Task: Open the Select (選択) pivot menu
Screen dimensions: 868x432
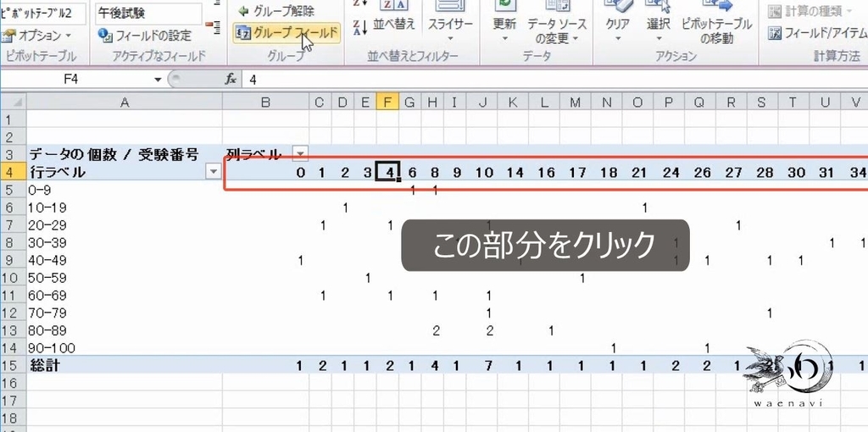Action: pyautogui.click(x=658, y=22)
